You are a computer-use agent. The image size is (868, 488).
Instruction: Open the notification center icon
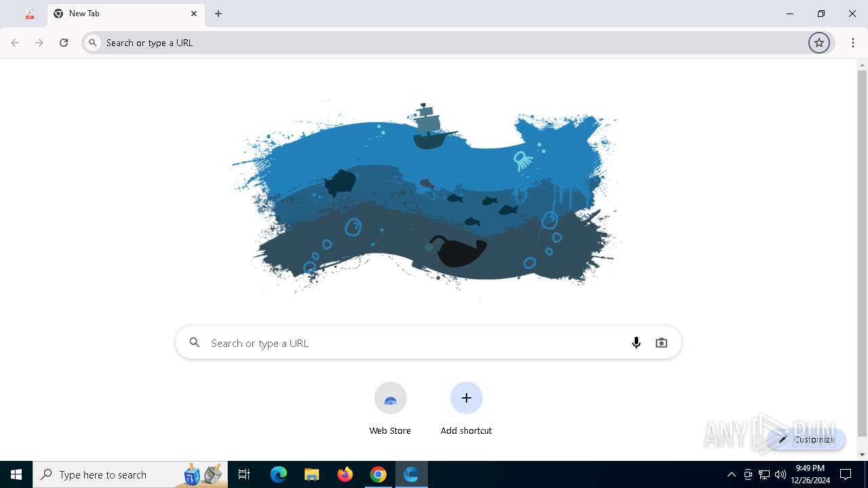(846, 474)
